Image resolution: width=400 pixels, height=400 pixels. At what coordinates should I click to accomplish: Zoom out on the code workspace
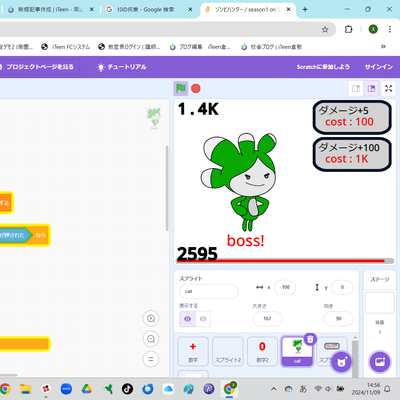point(151,339)
